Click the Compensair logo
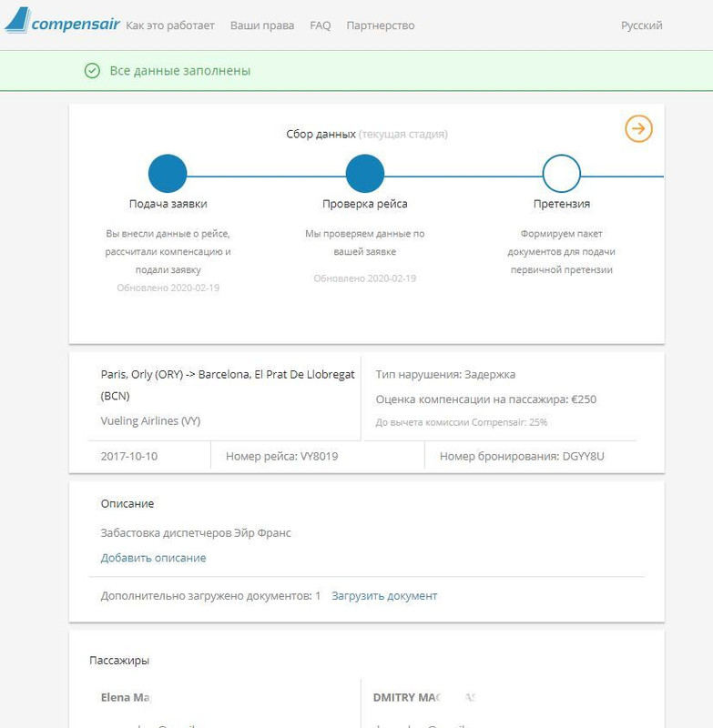 (62, 20)
